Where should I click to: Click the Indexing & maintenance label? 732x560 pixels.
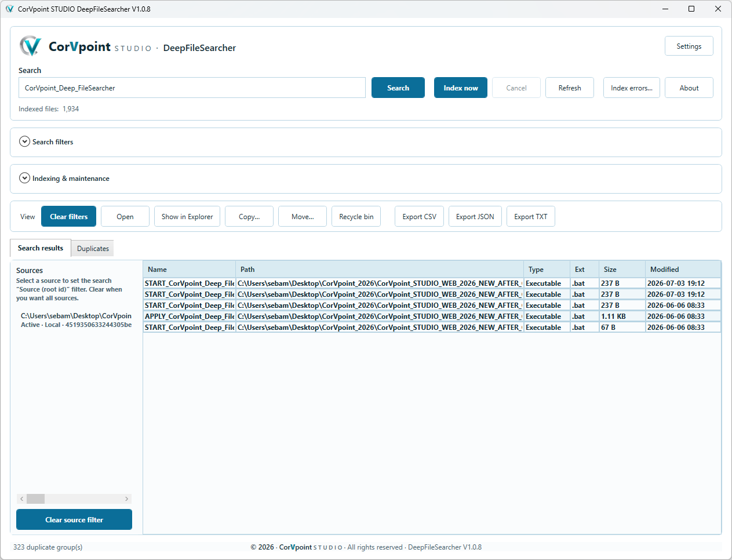coord(71,178)
